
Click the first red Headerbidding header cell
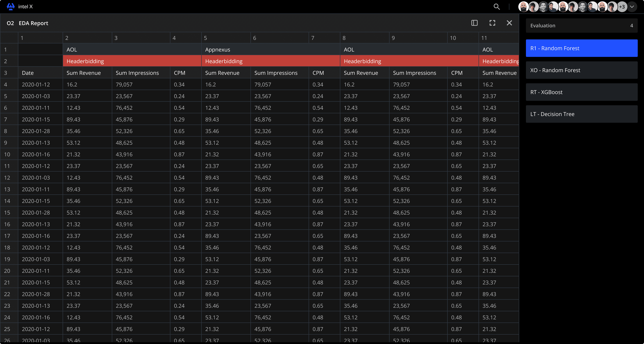(132, 61)
